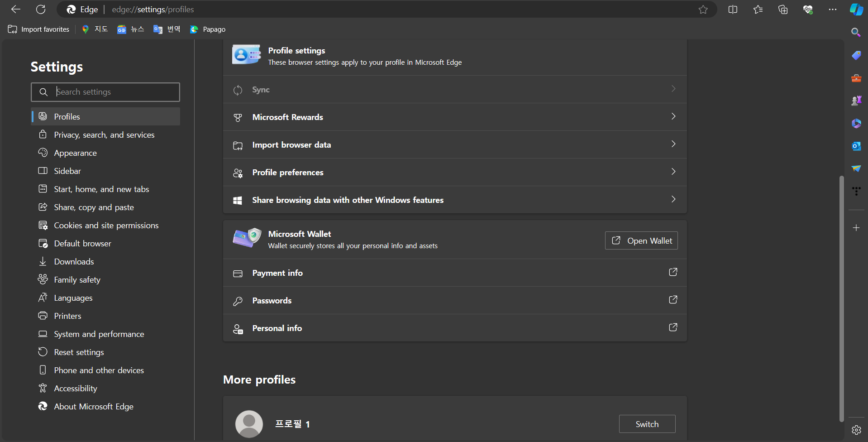Open the Papago bookmark
Screen dimensions: 868x442
point(208,29)
